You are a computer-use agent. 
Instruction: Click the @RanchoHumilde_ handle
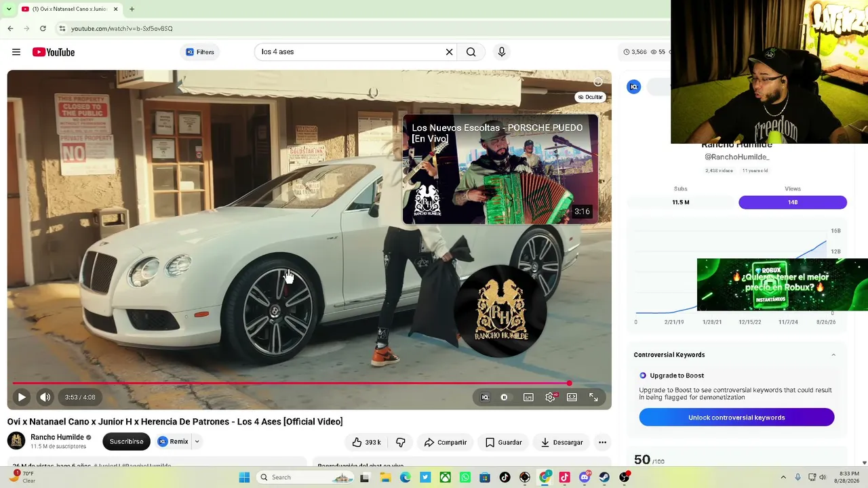click(736, 157)
